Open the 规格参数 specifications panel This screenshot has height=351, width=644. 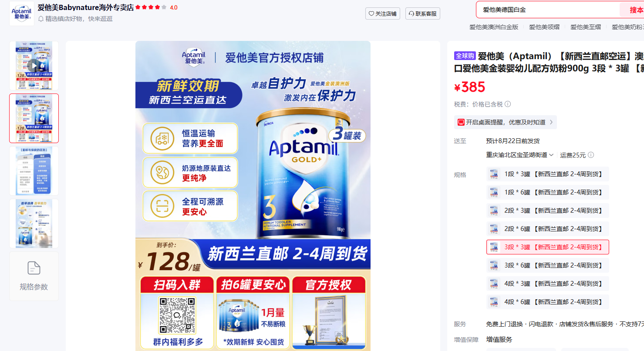coord(34,276)
